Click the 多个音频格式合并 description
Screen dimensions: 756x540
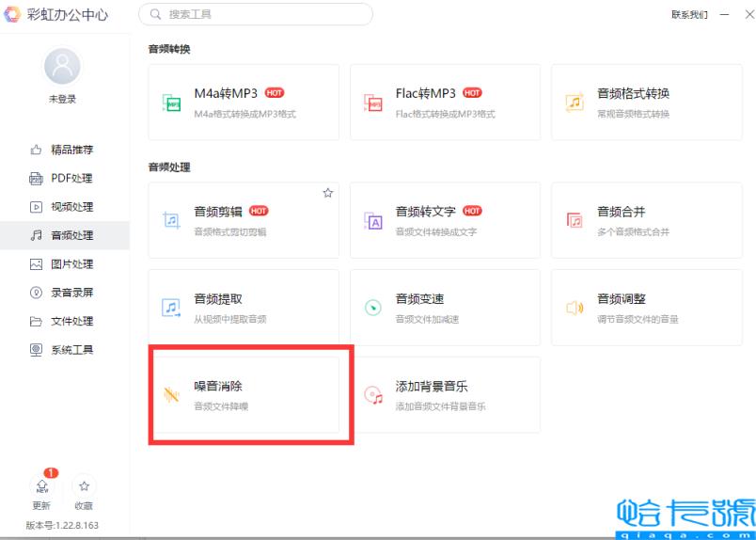click(633, 232)
